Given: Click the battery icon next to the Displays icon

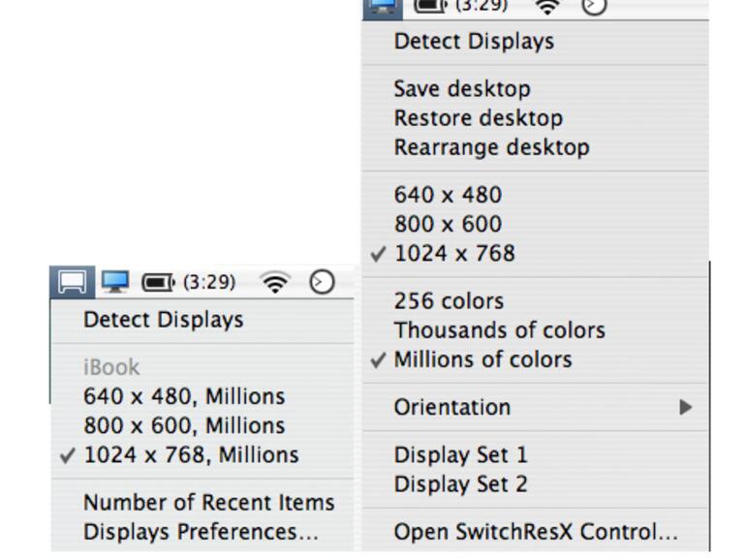Looking at the screenshot, I should click(x=158, y=282).
